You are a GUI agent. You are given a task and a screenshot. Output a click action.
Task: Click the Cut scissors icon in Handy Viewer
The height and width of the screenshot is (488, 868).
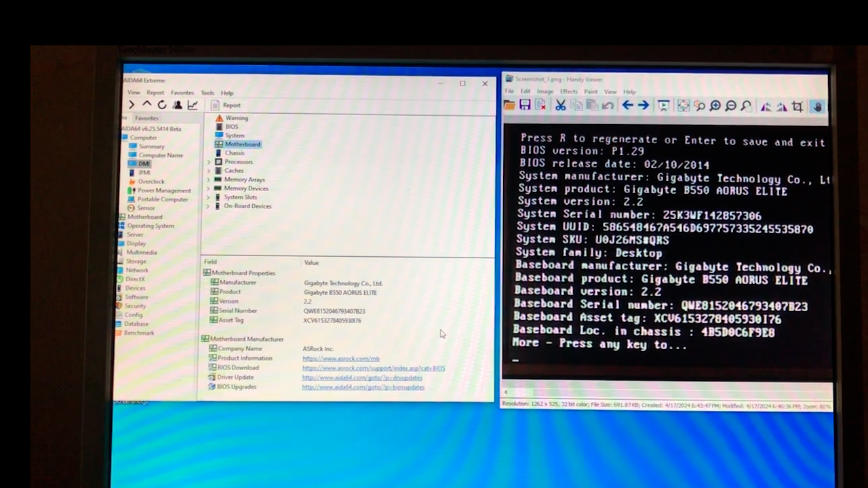[x=561, y=105]
